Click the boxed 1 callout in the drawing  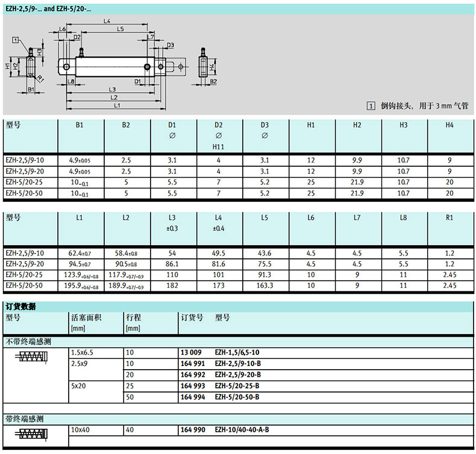coord(14,39)
